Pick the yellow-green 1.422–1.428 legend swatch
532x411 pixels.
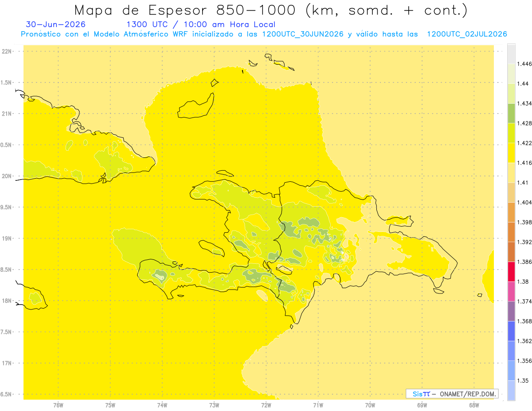tap(511, 133)
